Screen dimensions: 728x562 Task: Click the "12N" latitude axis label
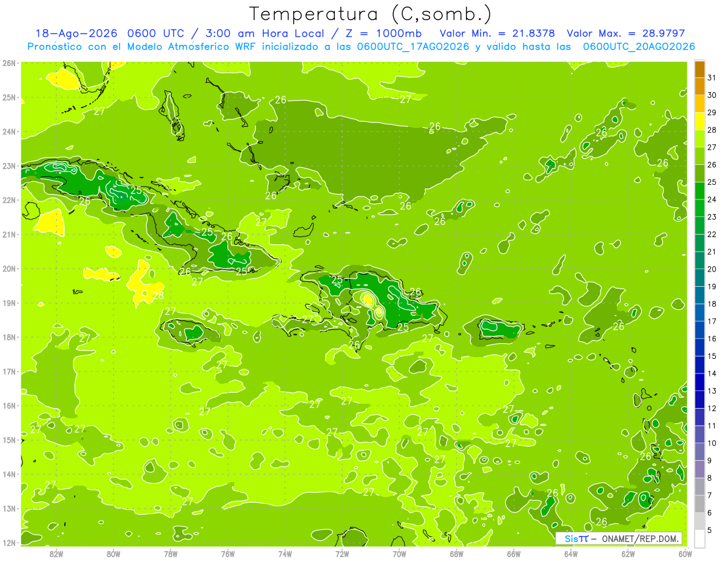[9, 543]
